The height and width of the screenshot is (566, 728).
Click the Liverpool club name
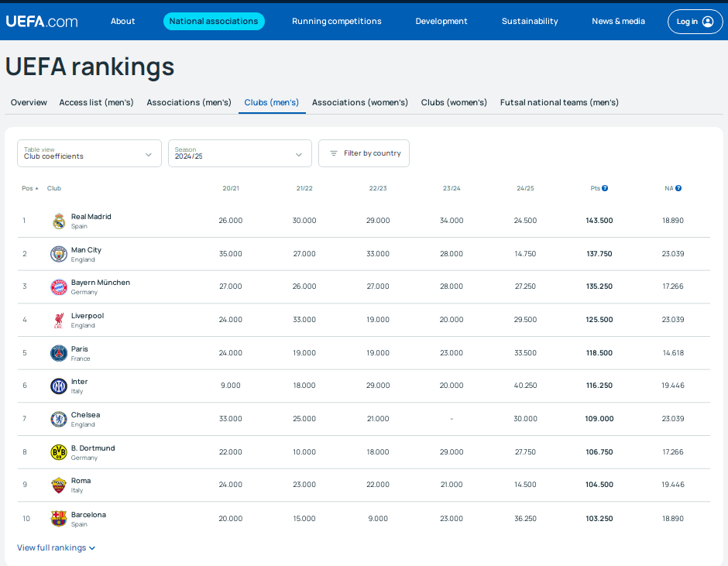(x=88, y=316)
